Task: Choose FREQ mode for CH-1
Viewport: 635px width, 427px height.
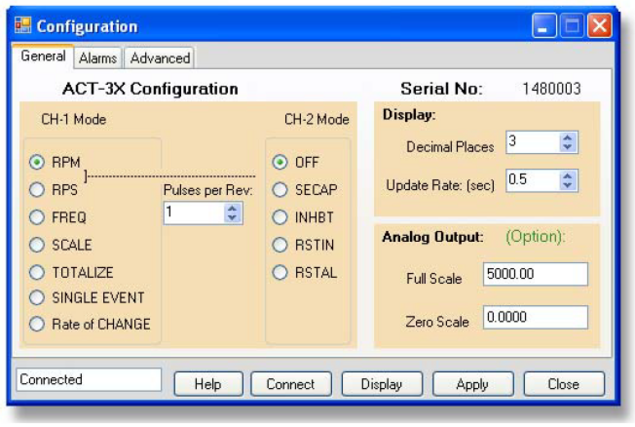Action: (x=37, y=215)
